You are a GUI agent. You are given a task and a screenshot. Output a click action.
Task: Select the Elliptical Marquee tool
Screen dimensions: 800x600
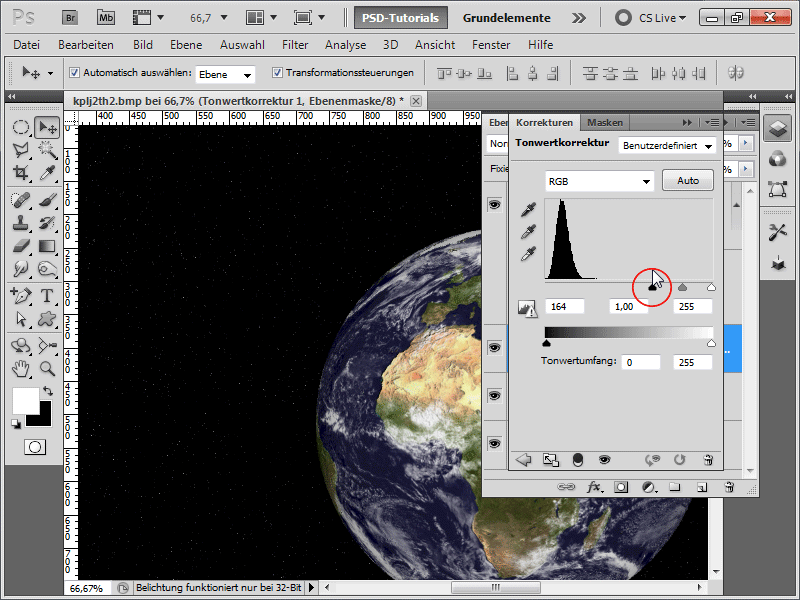click(x=20, y=127)
